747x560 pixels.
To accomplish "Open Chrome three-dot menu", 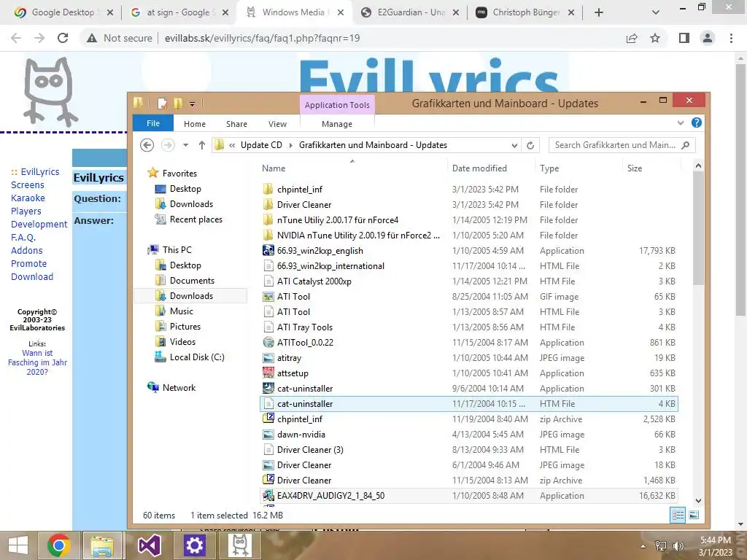I will point(731,38).
